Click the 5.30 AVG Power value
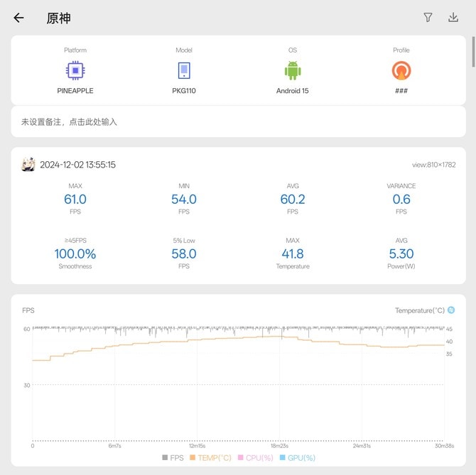 [401, 253]
